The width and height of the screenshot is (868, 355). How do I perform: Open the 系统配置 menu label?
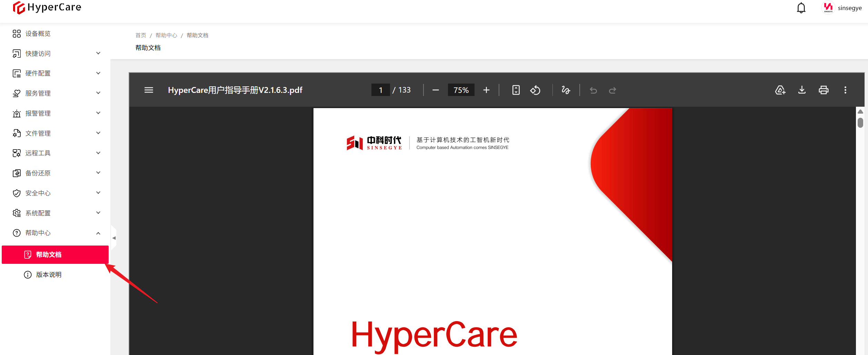pos(38,213)
